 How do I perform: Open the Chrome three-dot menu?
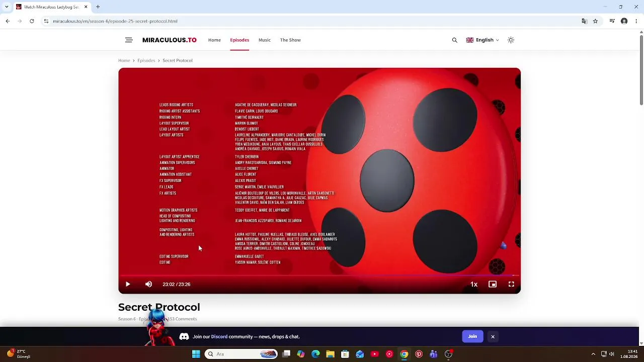636,21
